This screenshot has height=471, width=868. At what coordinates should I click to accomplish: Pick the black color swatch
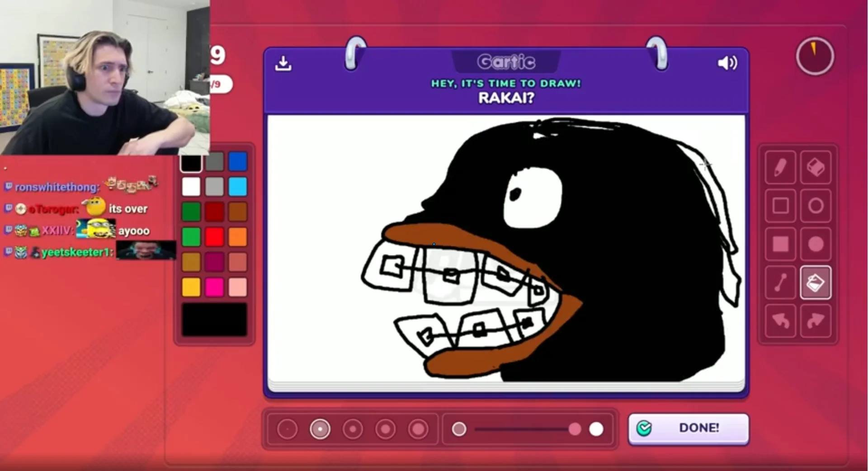point(191,162)
